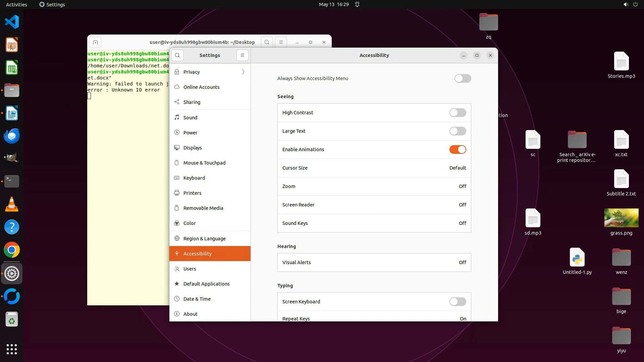Viewport: 644px width, 362px height.
Task: Launch Google Chrome from the dock
Action: (x=12, y=250)
